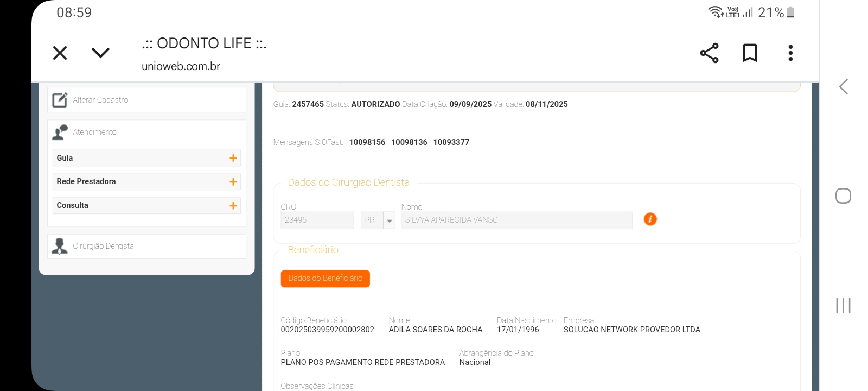
Task: Open the Rede Prestadora submenu row
Action: point(146,181)
